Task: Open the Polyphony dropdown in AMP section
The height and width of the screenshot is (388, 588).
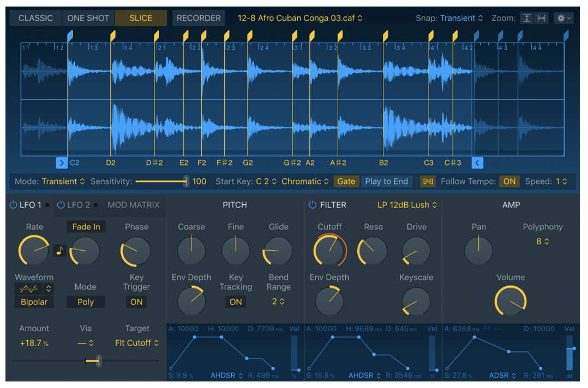Action: [542, 240]
